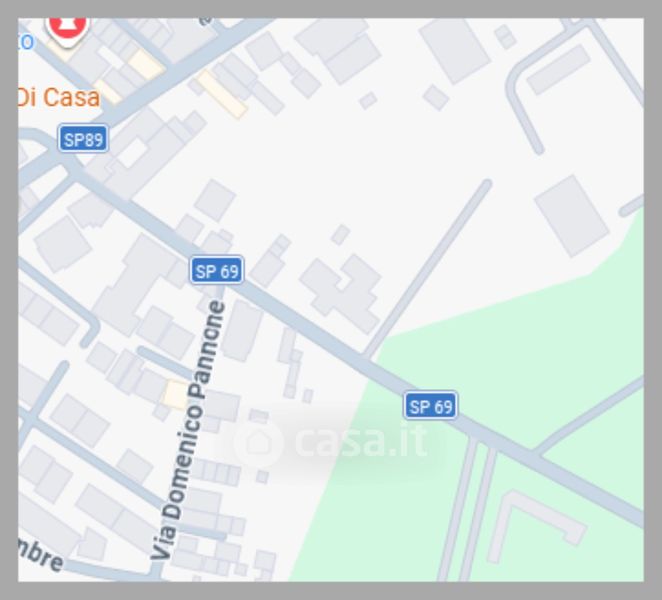
Task: Click the partial blue label near the red pin
Action: [26, 42]
